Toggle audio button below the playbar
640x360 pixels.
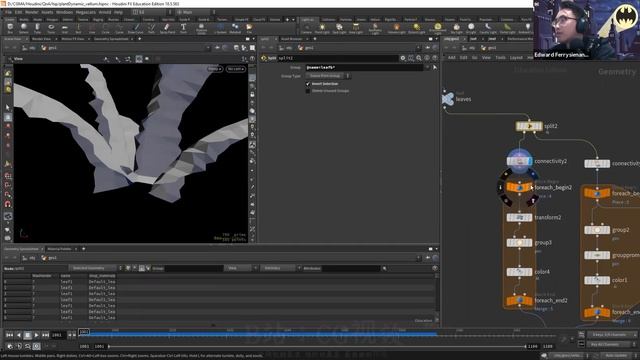click(x=19, y=346)
